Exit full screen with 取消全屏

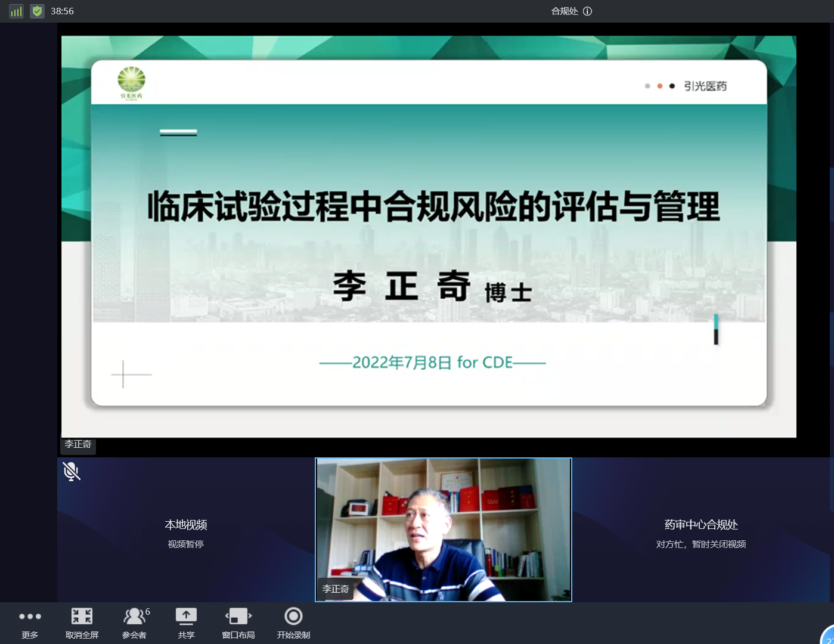[82, 623]
